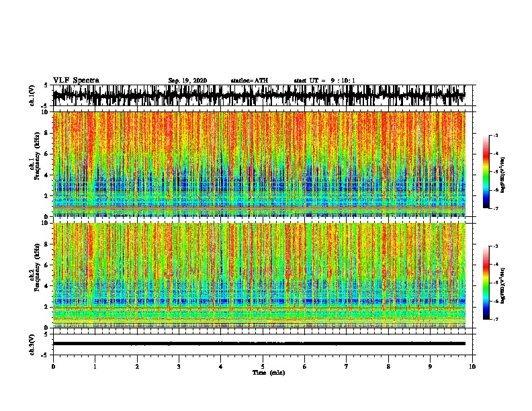This screenshot has width=532, height=411.
Task: Click time axis tick label "3"
Action: [179, 367]
